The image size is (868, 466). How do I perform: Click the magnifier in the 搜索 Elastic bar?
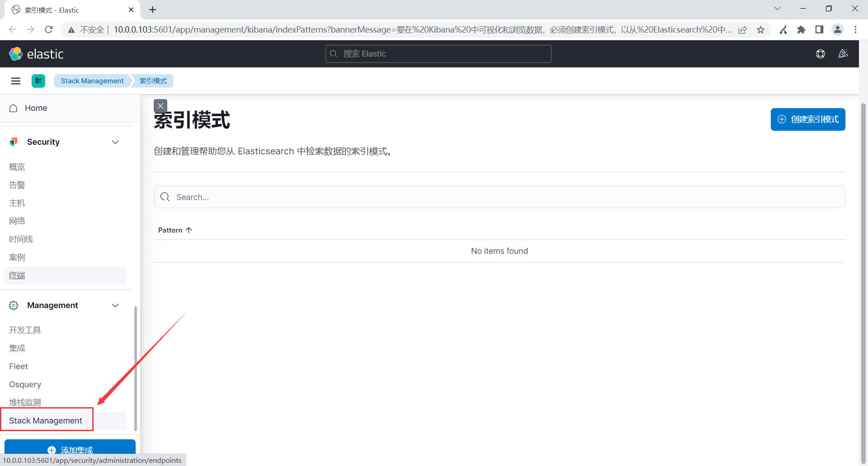[333, 53]
